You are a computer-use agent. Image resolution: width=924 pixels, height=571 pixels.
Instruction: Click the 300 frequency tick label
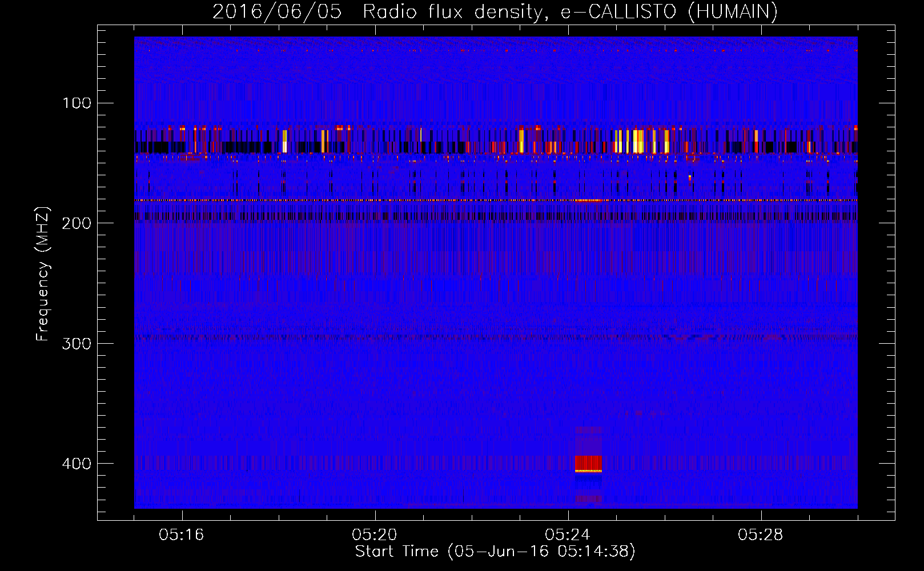point(77,343)
